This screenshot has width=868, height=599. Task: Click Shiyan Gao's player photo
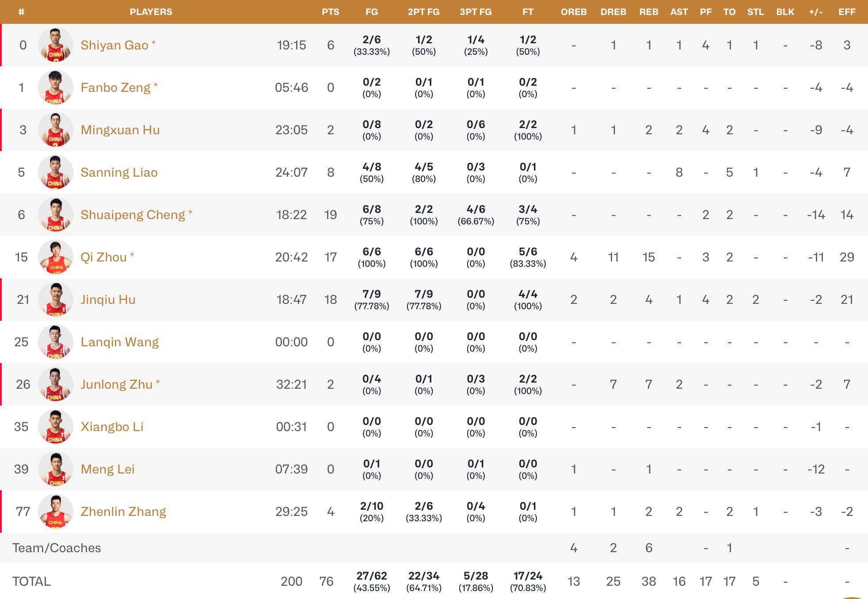[x=56, y=45]
